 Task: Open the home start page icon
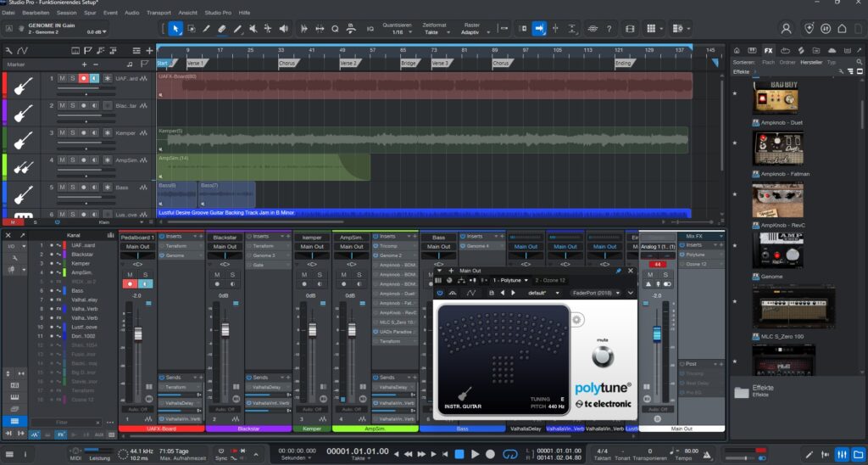842,29
